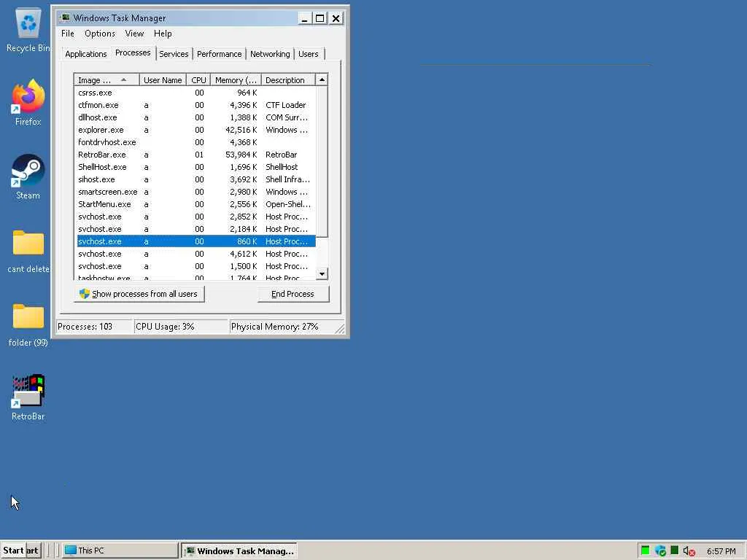Screen dimensions: 747x560
Task: Select the svchost.exe row using 1,500 K
Action: coord(196,265)
